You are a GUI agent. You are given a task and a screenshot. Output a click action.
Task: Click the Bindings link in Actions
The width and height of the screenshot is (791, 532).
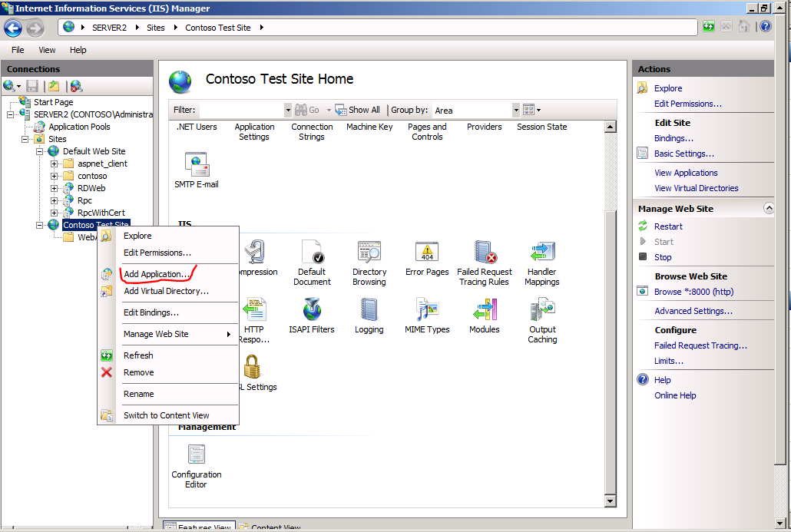(x=674, y=138)
